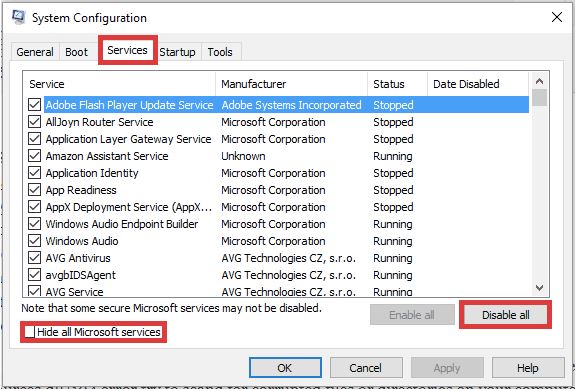Click AVG Antivirus manufacturer cell
This screenshot has height=391, width=576.
coord(288,258)
